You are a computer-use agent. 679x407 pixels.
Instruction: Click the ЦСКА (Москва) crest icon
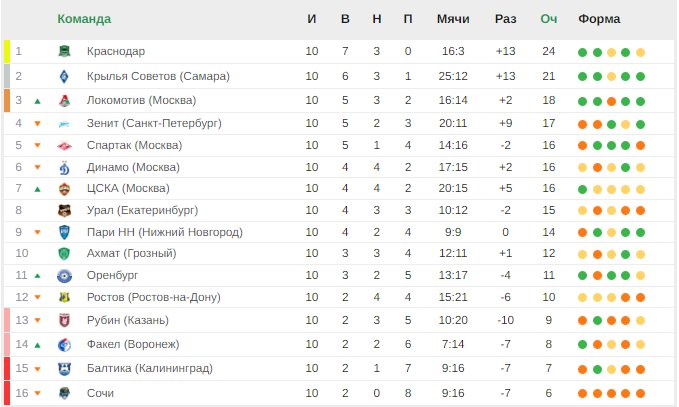[x=64, y=189]
